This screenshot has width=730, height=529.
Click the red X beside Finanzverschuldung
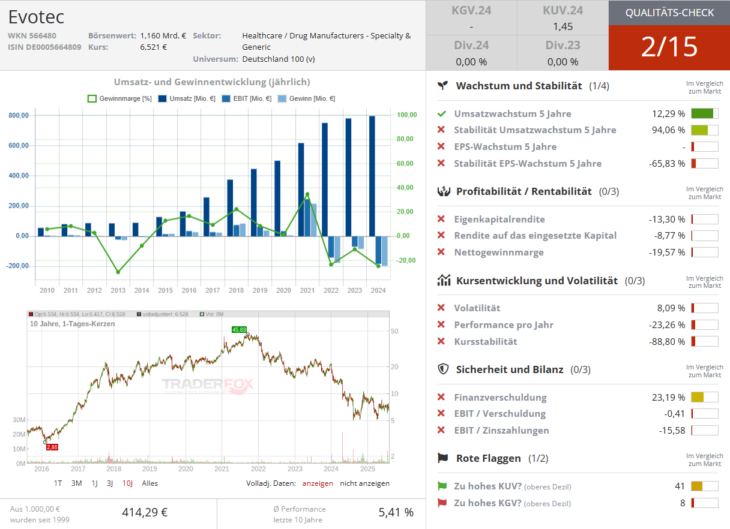coord(441,397)
